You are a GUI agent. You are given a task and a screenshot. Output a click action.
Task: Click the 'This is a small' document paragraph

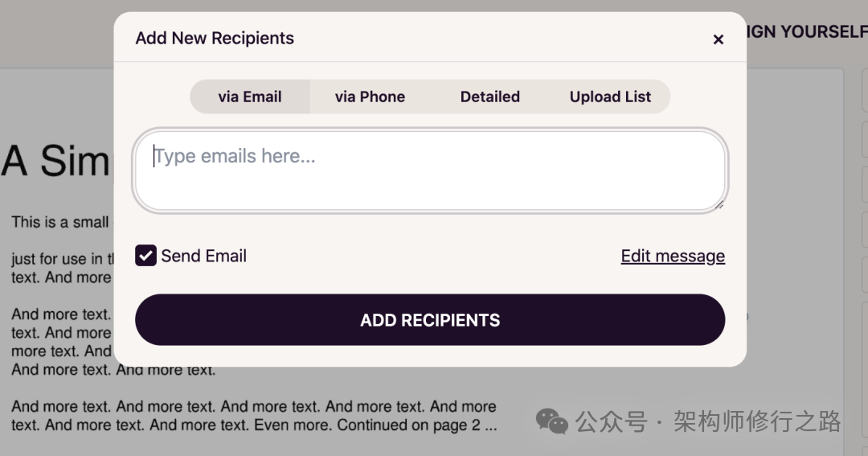(x=60, y=222)
